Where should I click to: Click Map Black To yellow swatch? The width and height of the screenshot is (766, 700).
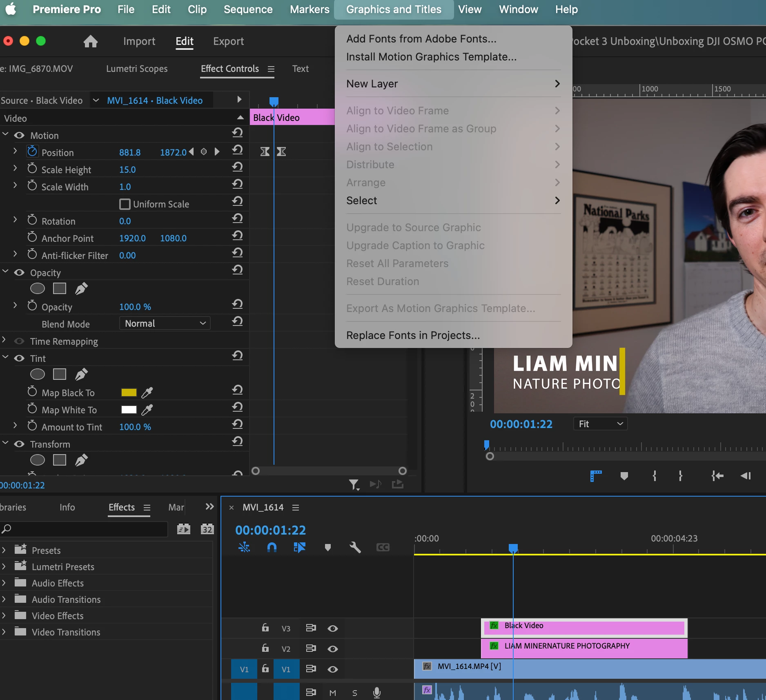(x=129, y=392)
